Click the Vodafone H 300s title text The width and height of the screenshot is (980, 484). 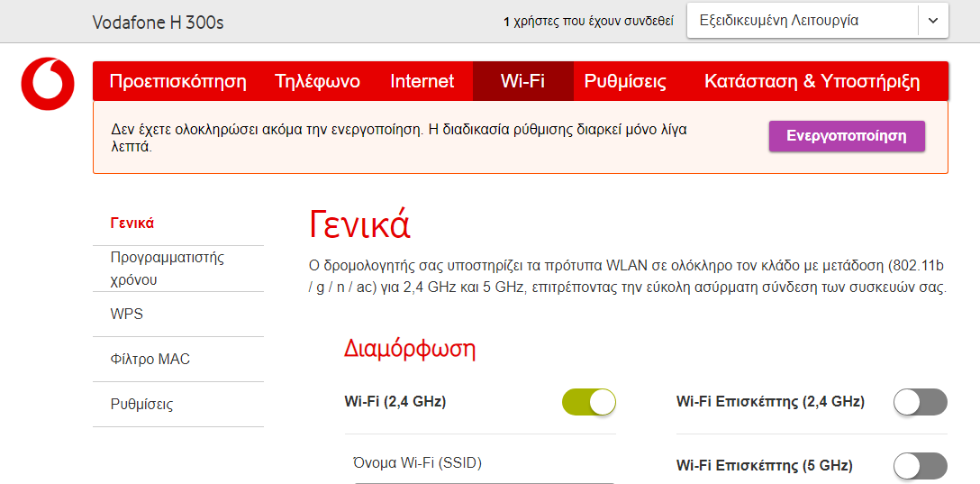pyautogui.click(x=159, y=23)
